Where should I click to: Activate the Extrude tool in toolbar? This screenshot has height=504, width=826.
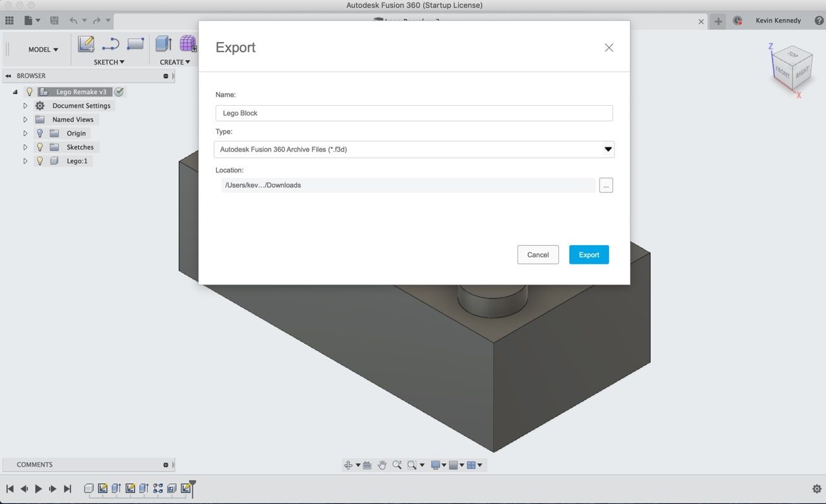tap(163, 44)
